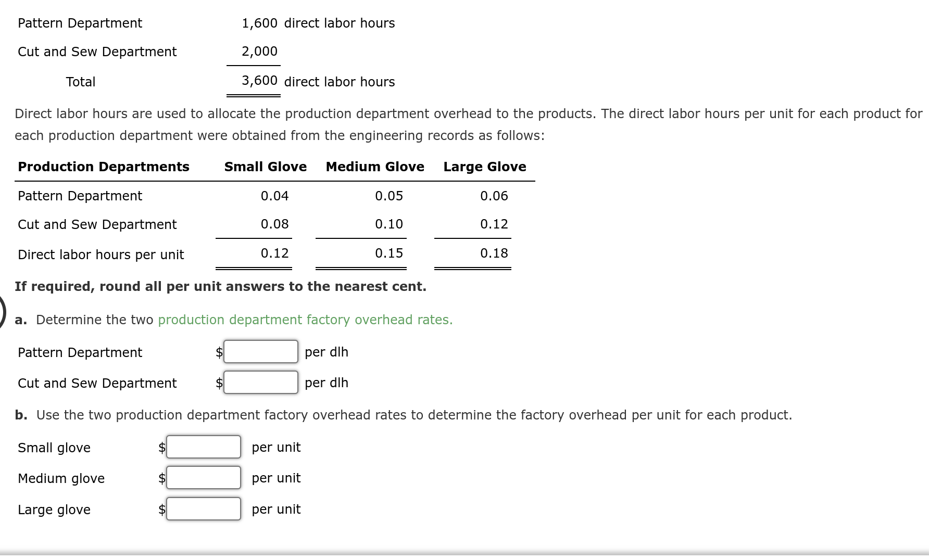The height and width of the screenshot is (560, 929).
Task: Click the Large glove per unit input box
Action: point(203,508)
